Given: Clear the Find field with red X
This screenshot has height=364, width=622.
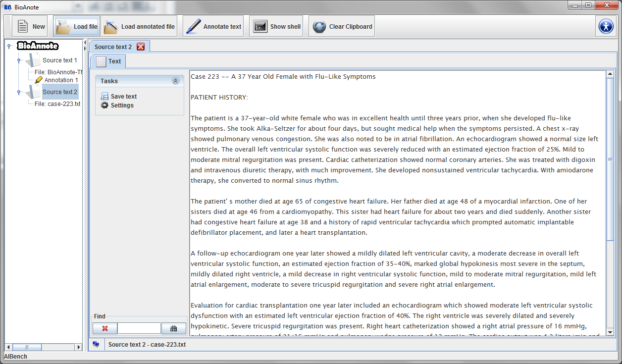Looking at the screenshot, I should pyautogui.click(x=105, y=328).
